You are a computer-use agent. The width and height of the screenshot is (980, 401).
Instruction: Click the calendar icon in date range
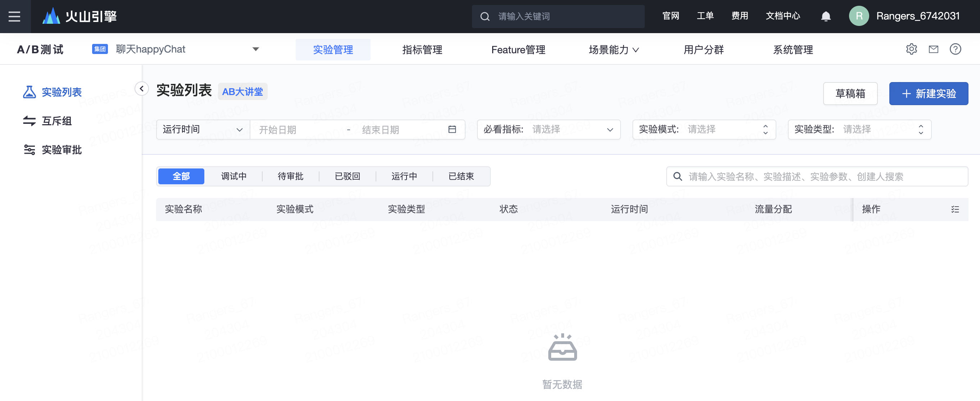tap(452, 130)
